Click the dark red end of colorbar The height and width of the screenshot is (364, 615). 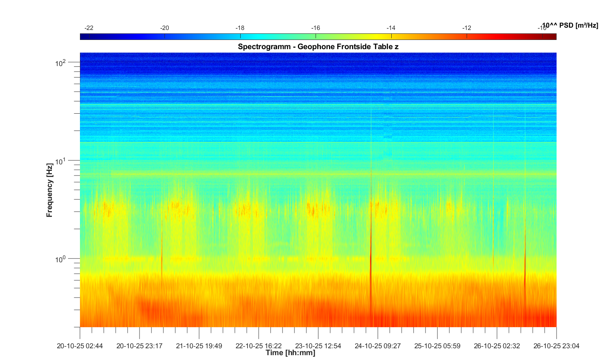[x=553, y=37]
